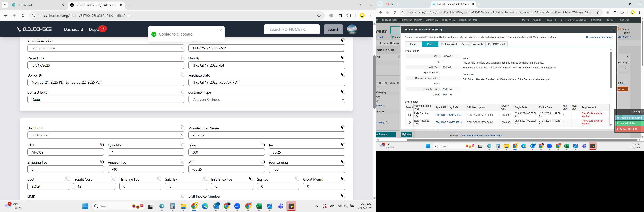Open the Quick Order link
This screenshot has width=644, height=212.
coord(624,37)
